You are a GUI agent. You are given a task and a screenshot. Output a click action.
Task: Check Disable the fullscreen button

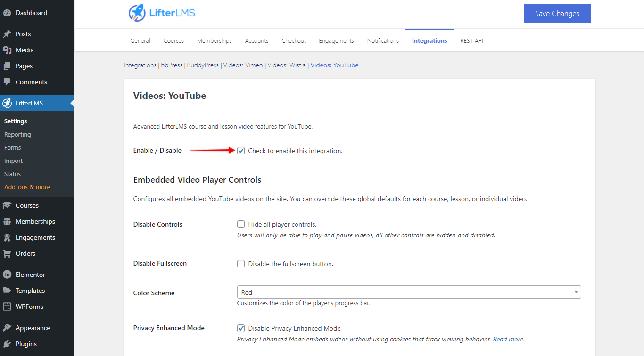point(241,264)
